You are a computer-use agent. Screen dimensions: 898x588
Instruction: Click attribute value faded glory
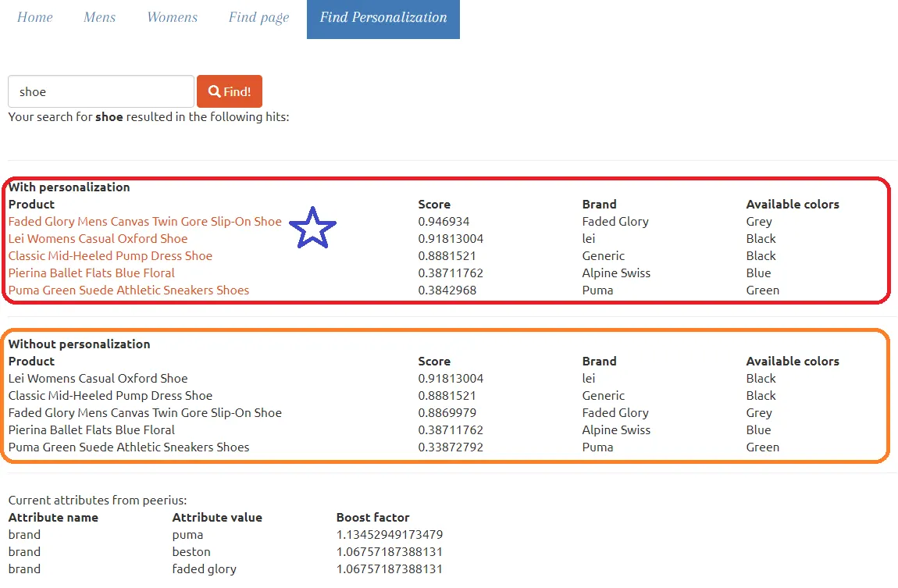[x=205, y=569]
